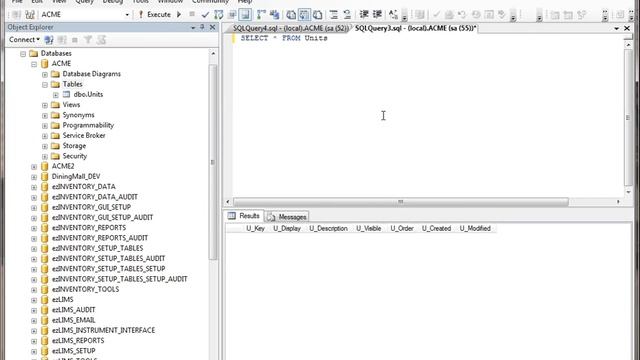Switch to the SQLQuery4.sql tab

pos(291,28)
